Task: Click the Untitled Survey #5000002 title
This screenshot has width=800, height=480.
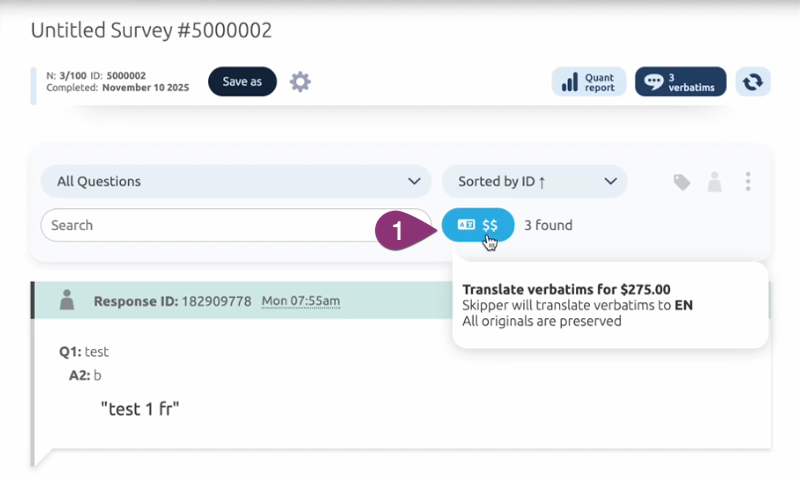Action: tap(151, 30)
